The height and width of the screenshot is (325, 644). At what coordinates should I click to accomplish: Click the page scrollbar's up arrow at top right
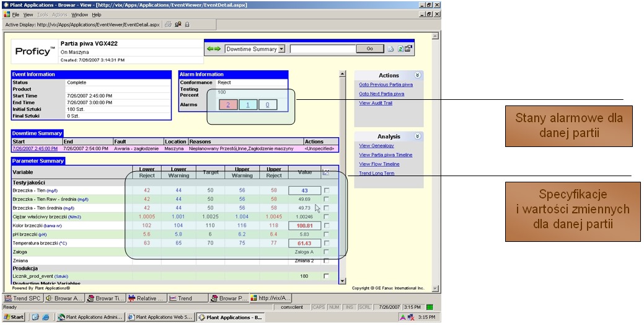coord(435,36)
